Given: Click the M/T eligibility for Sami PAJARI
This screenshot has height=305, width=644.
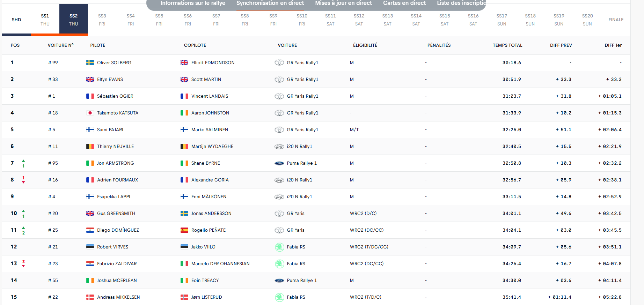Looking at the screenshot, I should coord(354,130).
